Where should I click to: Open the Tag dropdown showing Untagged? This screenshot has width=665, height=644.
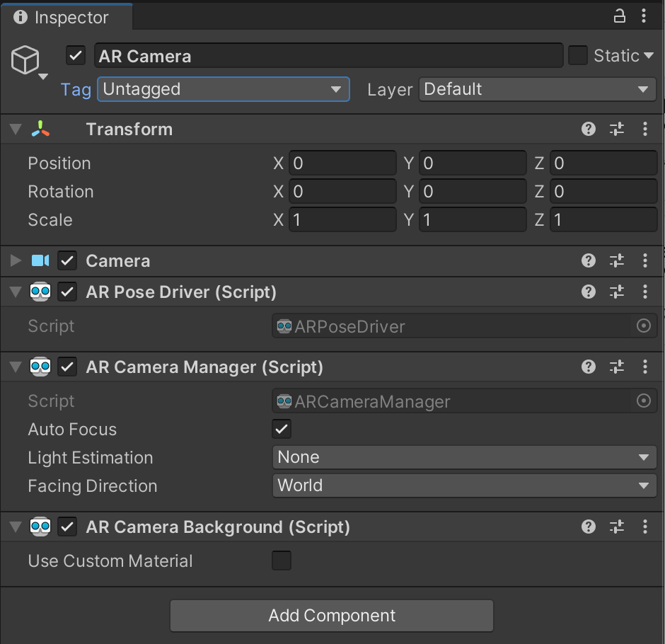click(x=223, y=89)
